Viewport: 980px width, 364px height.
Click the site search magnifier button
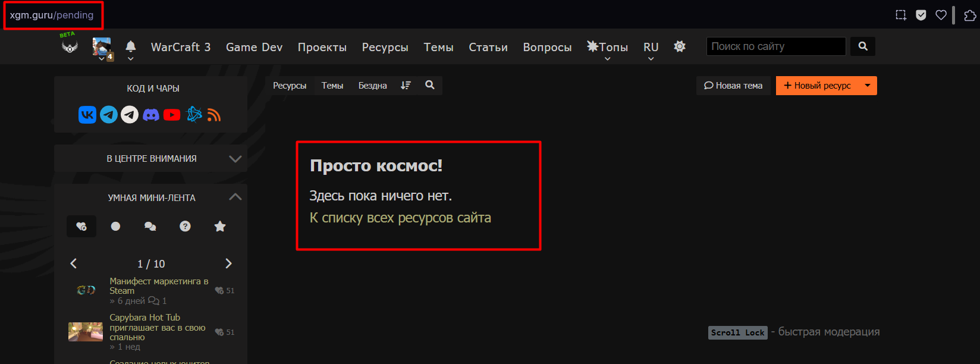pyautogui.click(x=863, y=46)
